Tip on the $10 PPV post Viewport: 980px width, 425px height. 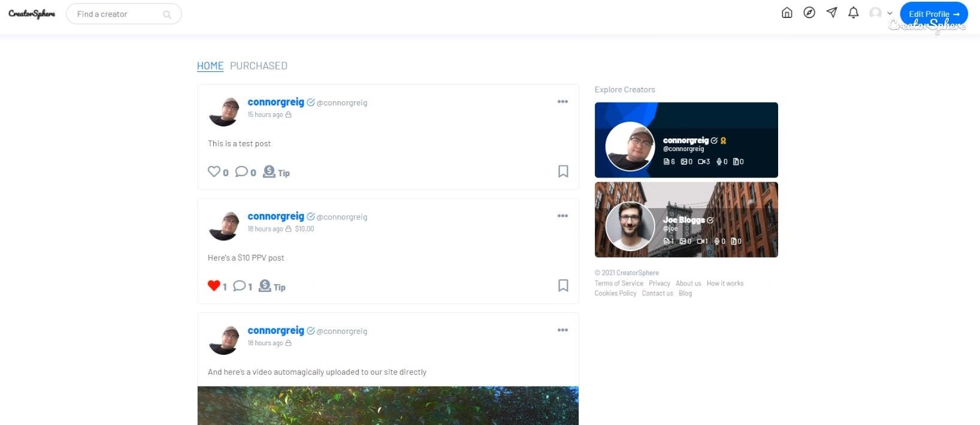point(272,287)
